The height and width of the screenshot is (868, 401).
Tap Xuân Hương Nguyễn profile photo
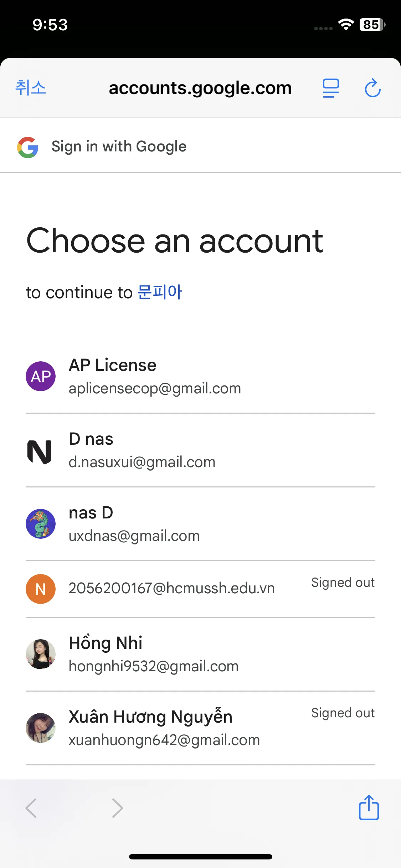[x=41, y=728]
